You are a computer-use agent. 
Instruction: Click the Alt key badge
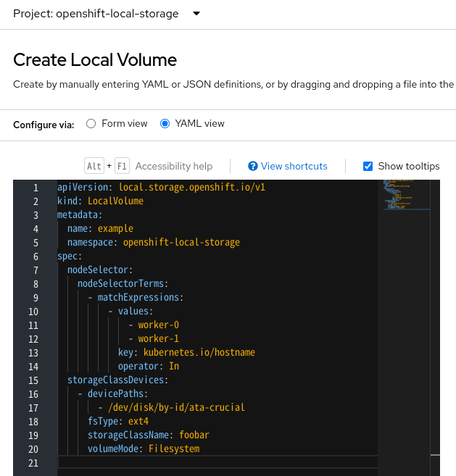(94, 166)
